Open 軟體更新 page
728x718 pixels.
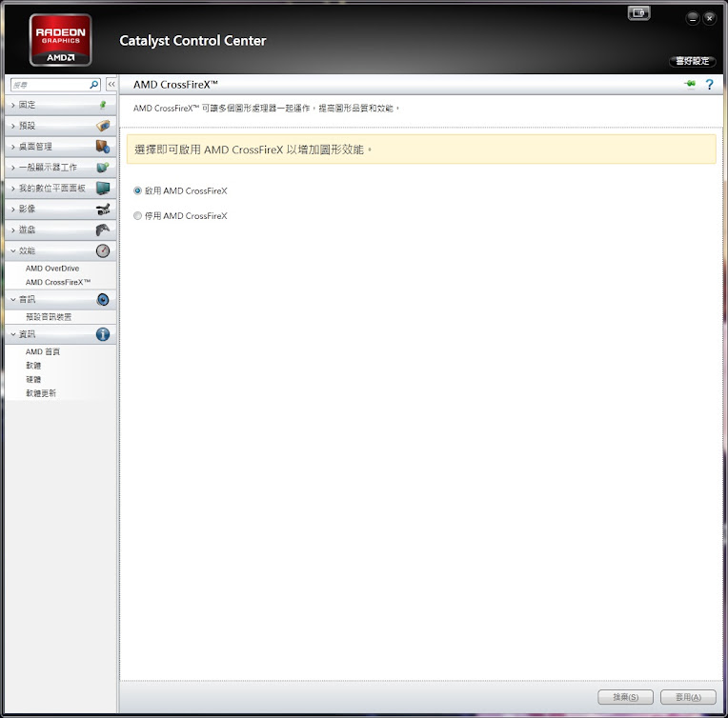41,393
